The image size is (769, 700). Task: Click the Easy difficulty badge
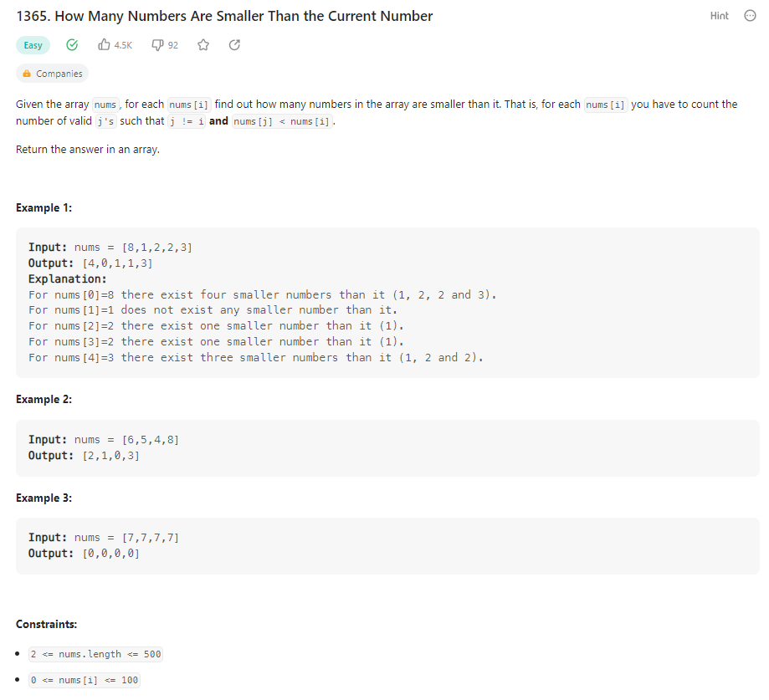[33, 45]
